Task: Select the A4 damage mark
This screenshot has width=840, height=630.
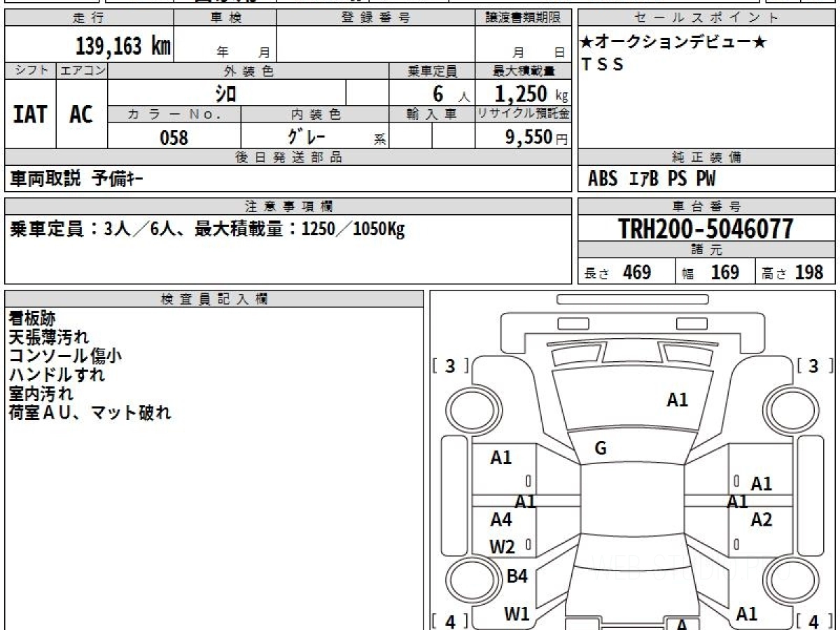Action: (500, 519)
